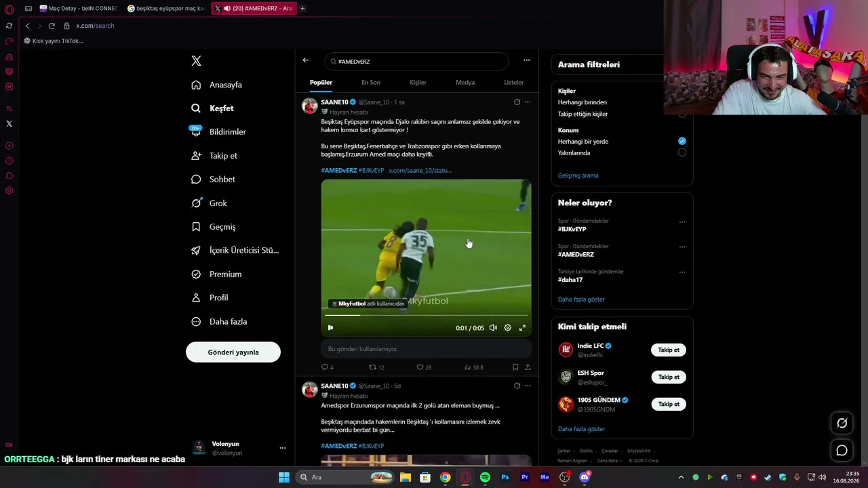Open more options on first SAANE10 post
The height and width of the screenshot is (488, 868).
tap(528, 102)
